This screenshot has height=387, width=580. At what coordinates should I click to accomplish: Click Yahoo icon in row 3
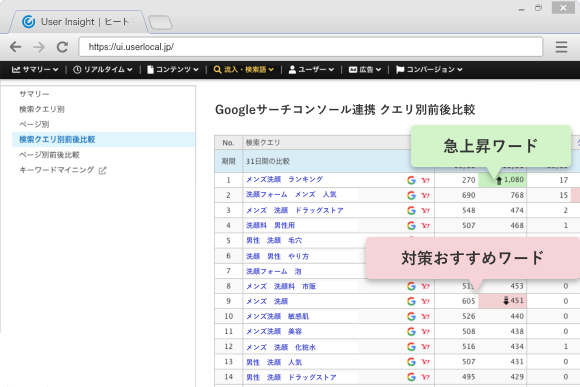tap(425, 210)
